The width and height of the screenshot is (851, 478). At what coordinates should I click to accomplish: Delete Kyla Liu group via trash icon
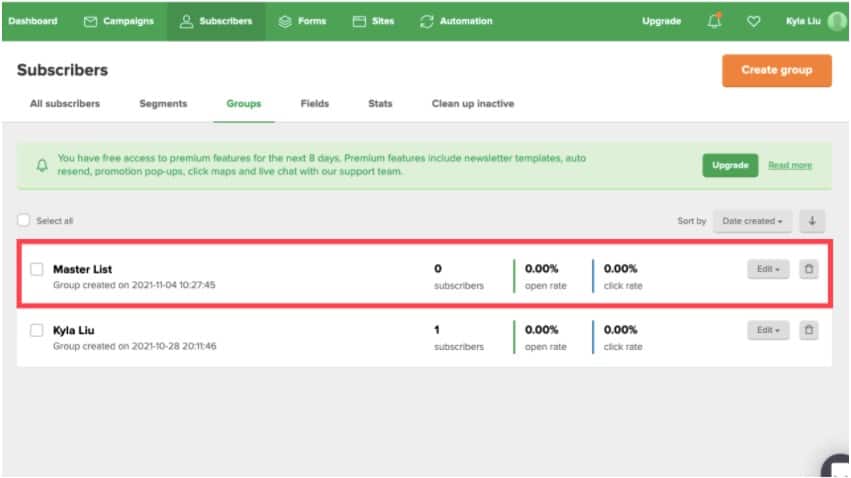pyautogui.click(x=809, y=330)
